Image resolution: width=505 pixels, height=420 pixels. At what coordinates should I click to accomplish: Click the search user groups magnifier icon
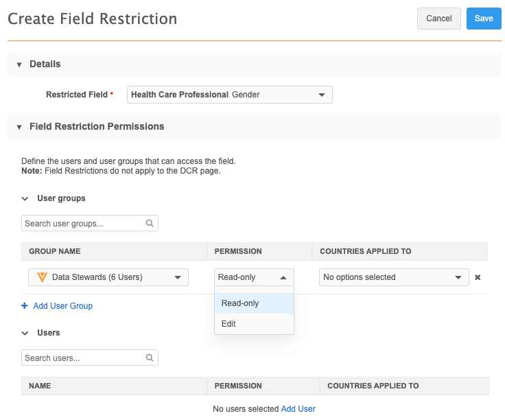pyautogui.click(x=150, y=224)
